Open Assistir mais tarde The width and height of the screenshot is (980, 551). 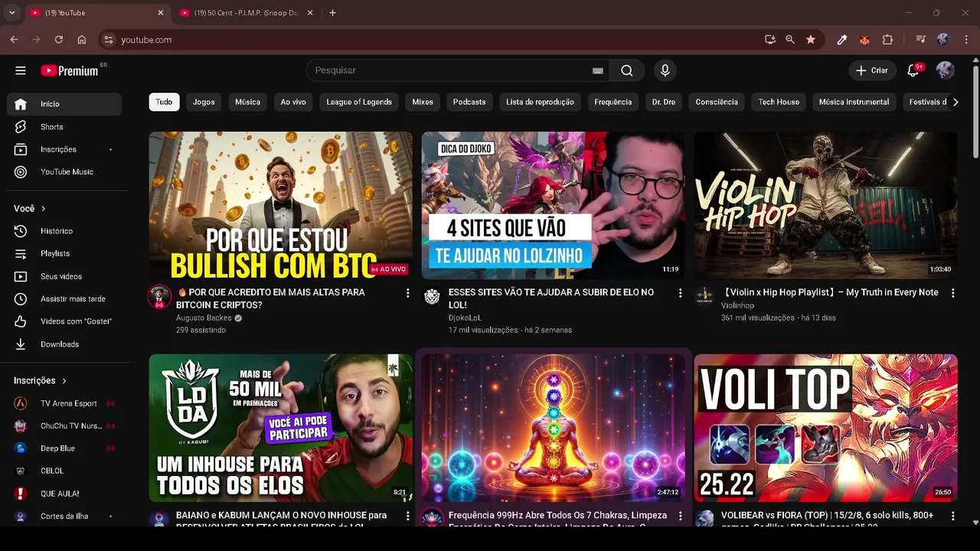[x=64, y=298]
